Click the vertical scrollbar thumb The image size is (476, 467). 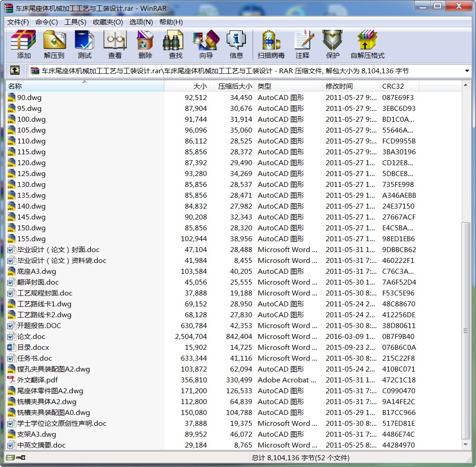pos(466,330)
